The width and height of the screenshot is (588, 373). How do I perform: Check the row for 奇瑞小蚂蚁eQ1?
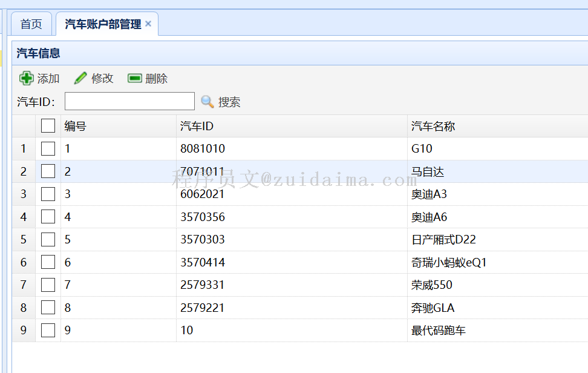pyautogui.click(x=48, y=262)
